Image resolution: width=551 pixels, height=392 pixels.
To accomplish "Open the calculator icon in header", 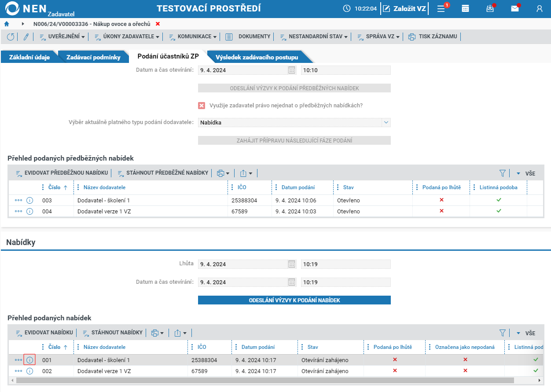I will click(x=465, y=8).
